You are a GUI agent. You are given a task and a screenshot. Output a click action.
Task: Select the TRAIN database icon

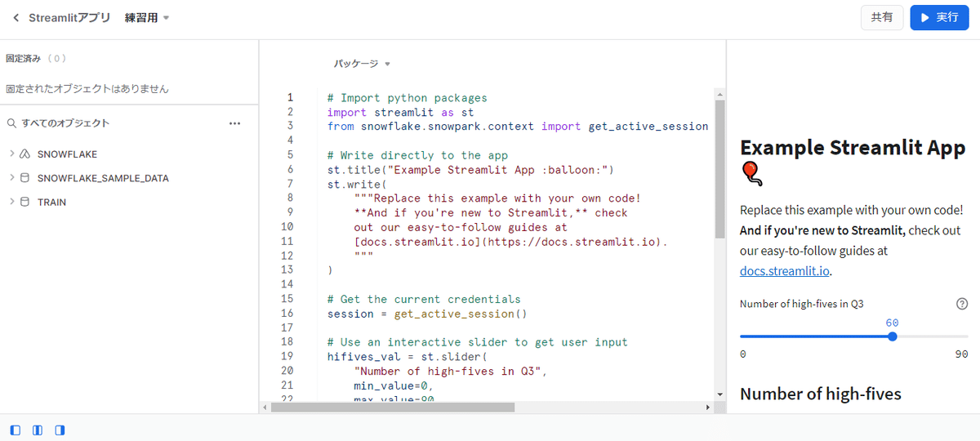tap(25, 202)
